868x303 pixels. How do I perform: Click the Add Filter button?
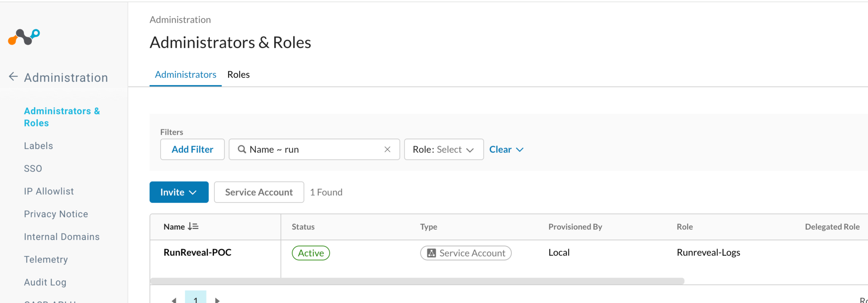pos(192,149)
